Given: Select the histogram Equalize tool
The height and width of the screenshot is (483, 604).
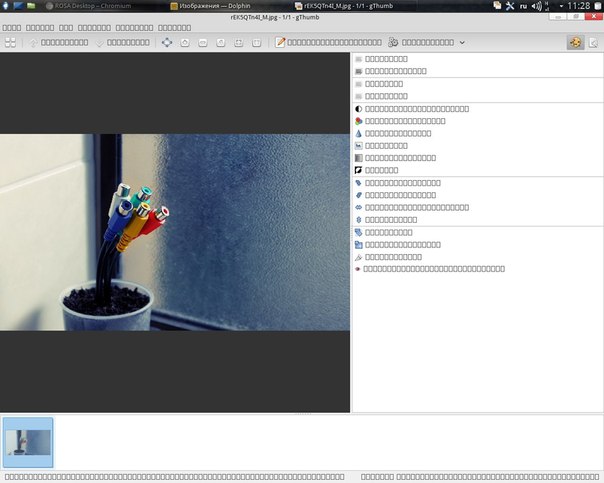Looking at the screenshot, I should (x=381, y=146).
